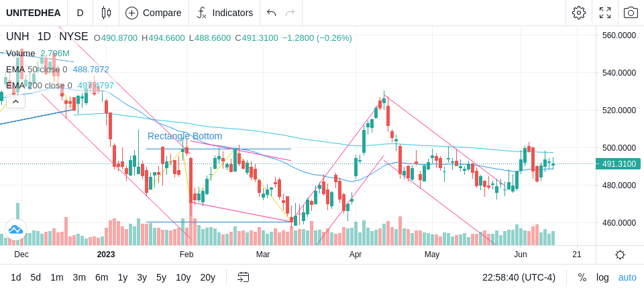644x290 pixels.
Task: Click the C491.3100 close value
Action: pos(256,38)
